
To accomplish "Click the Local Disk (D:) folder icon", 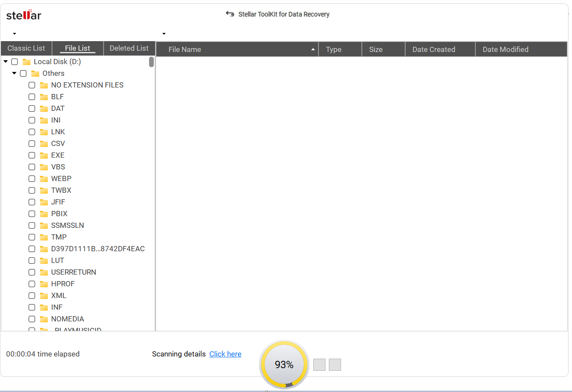I will 26,62.
